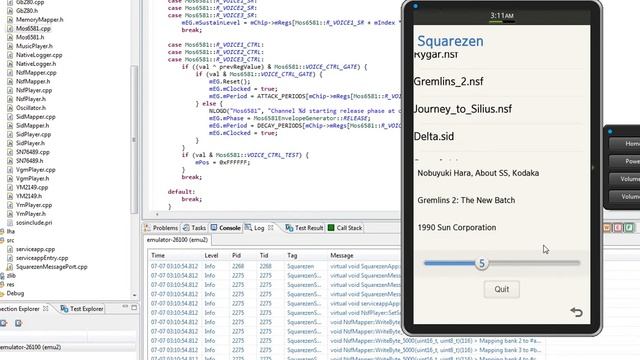The width and height of the screenshot is (640, 360).
Task: Open sosinclude.pri file
Action: click(x=34, y=223)
